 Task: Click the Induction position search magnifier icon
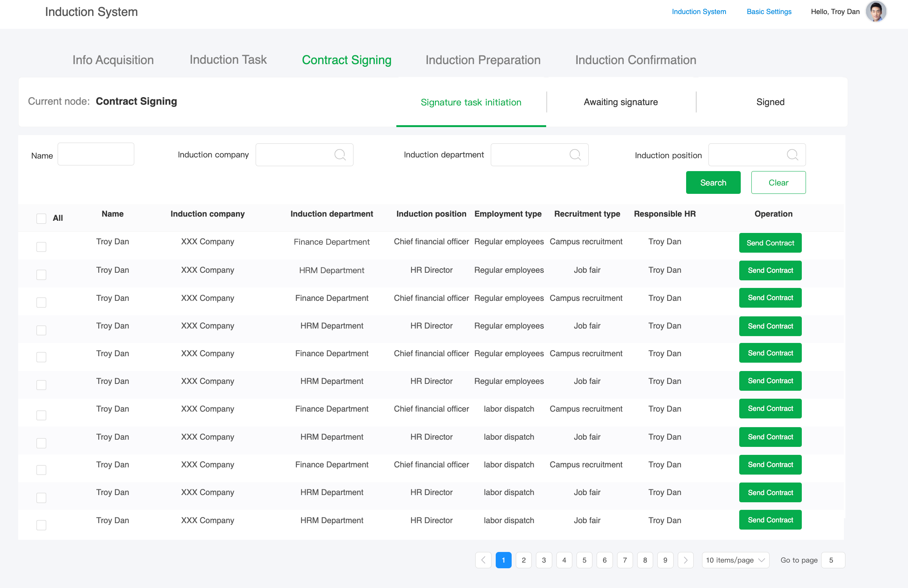tap(792, 154)
